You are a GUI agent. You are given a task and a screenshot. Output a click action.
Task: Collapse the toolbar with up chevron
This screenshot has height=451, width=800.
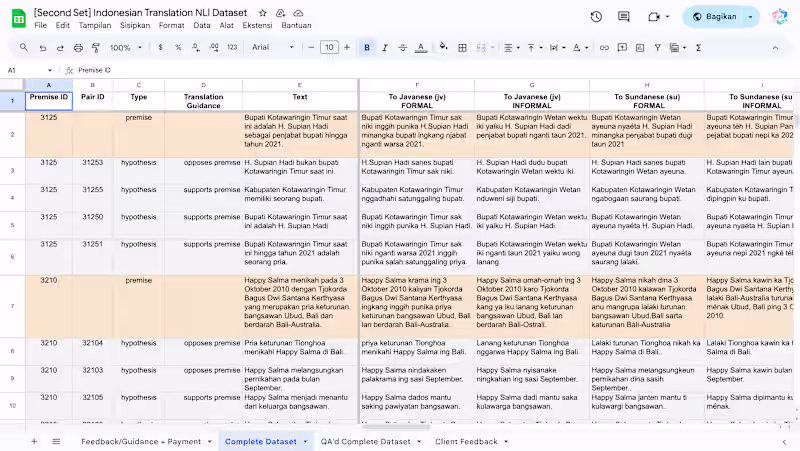pyautogui.click(x=775, y=47)
